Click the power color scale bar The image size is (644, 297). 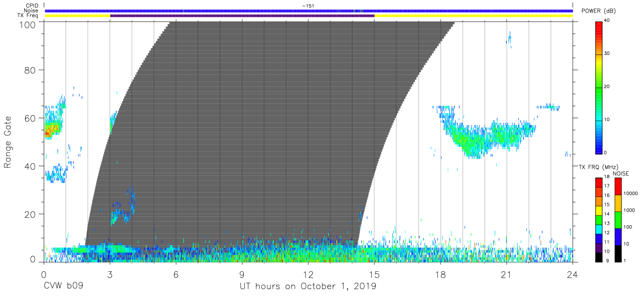[x=598, y=87]
